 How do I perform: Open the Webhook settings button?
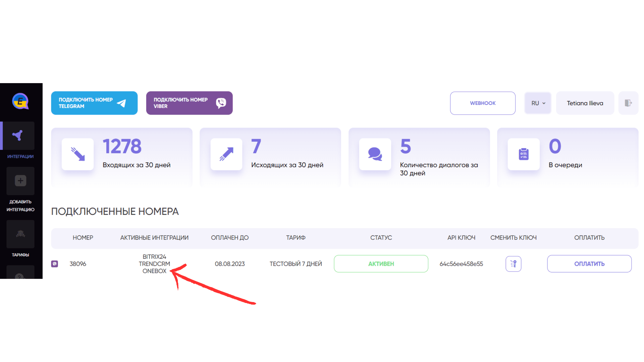pyautogui.click(x=483, y=103)
